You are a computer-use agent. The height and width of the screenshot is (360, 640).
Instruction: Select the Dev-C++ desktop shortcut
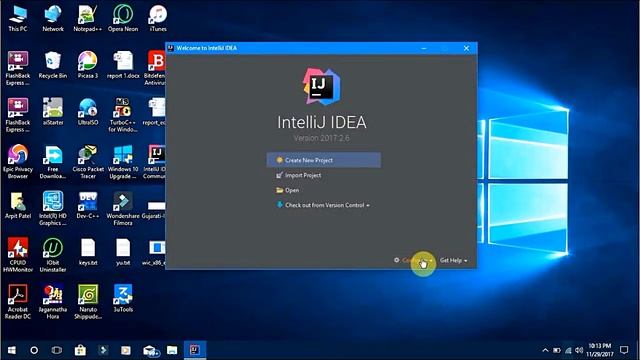click(x=88, y=205)
